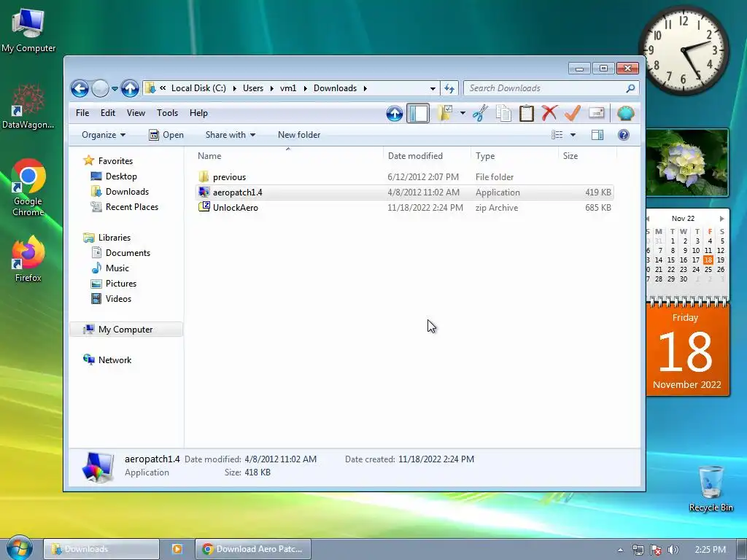747x560 pixels.
Task: Click the Cut scissors icon
Action: 480,113
